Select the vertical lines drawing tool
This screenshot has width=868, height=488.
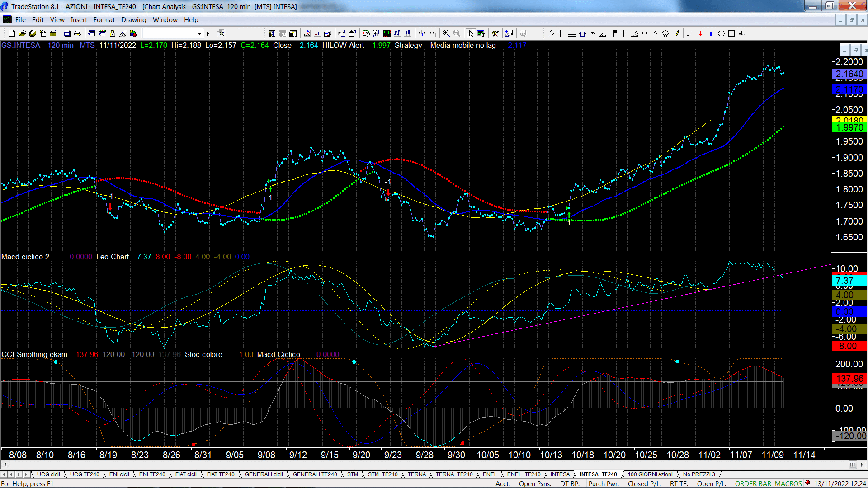(x=561, y=33)
